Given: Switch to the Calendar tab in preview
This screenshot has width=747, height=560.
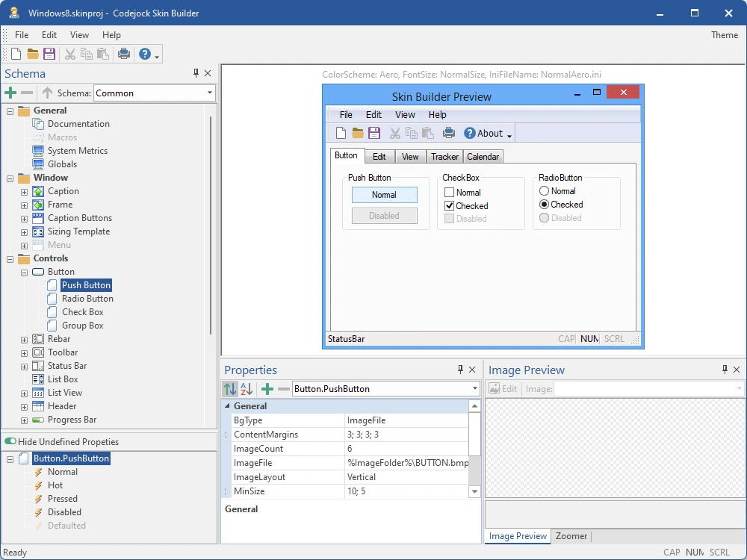Looking at the screenshot, I should (x=483, y=157).
